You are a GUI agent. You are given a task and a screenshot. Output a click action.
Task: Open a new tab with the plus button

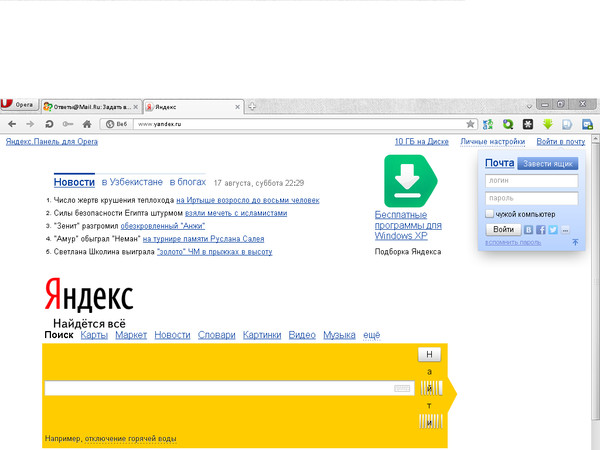252,106
